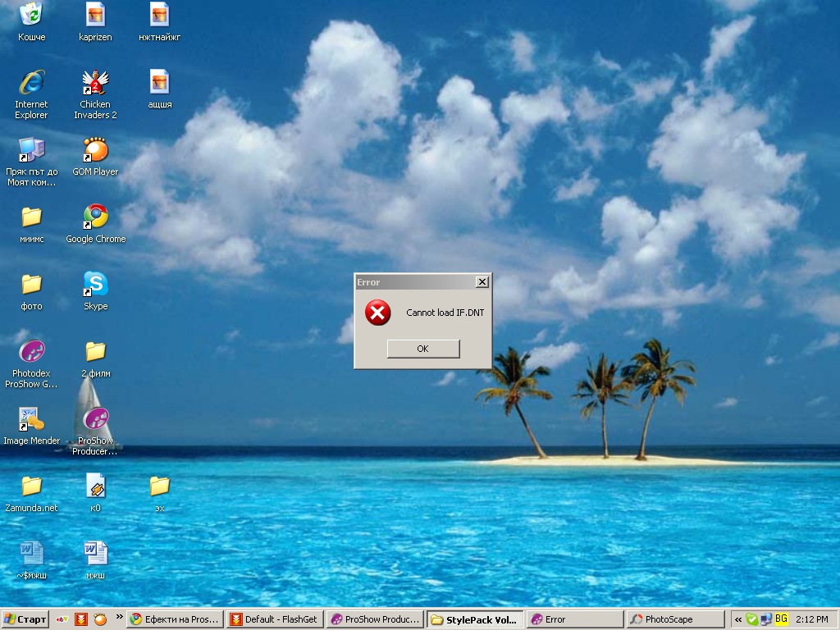Open the Старт menu button

click(25, 619)
